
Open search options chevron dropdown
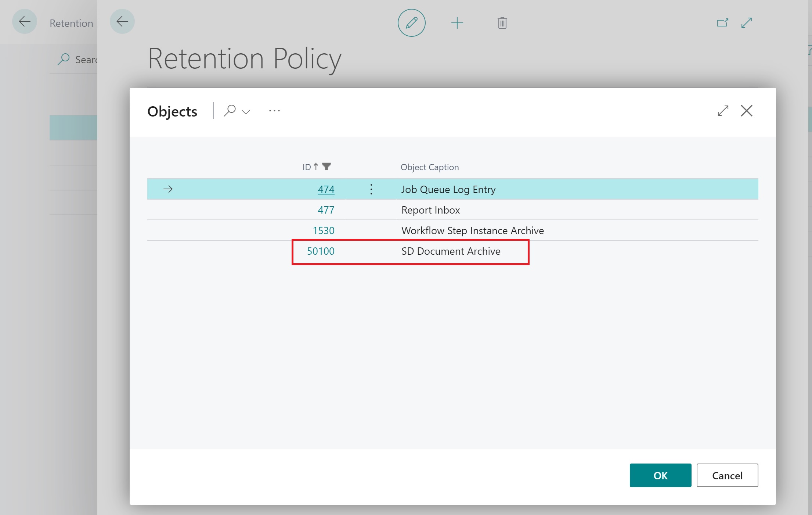click(x=246, y=111)
